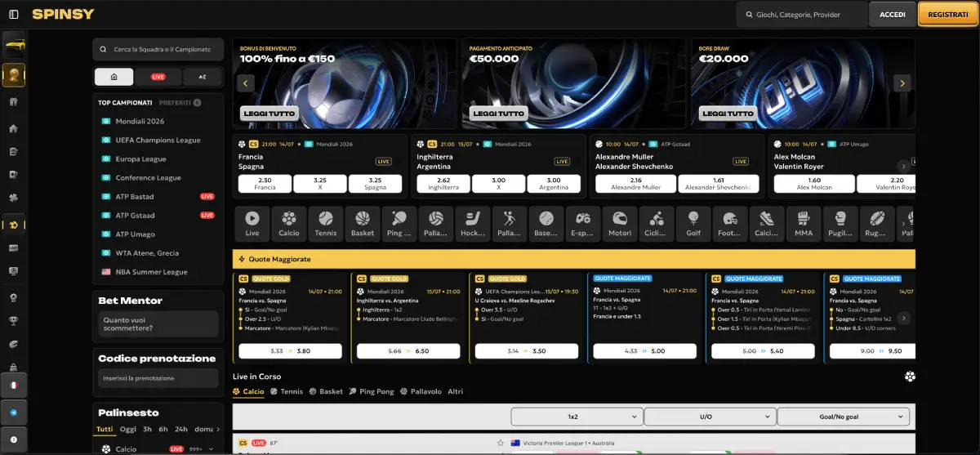Image resolution: width=980 pixels, height=455 pixels.
Task: Open UEFA Champions League in Top Campionati
Action: point(158,141)
